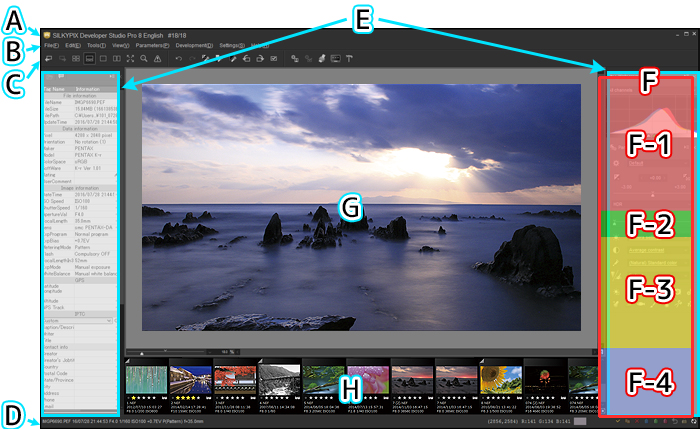Switch to thumbnail grid view mode
Viewport: 700px width, 429px height.
(75, 60)
